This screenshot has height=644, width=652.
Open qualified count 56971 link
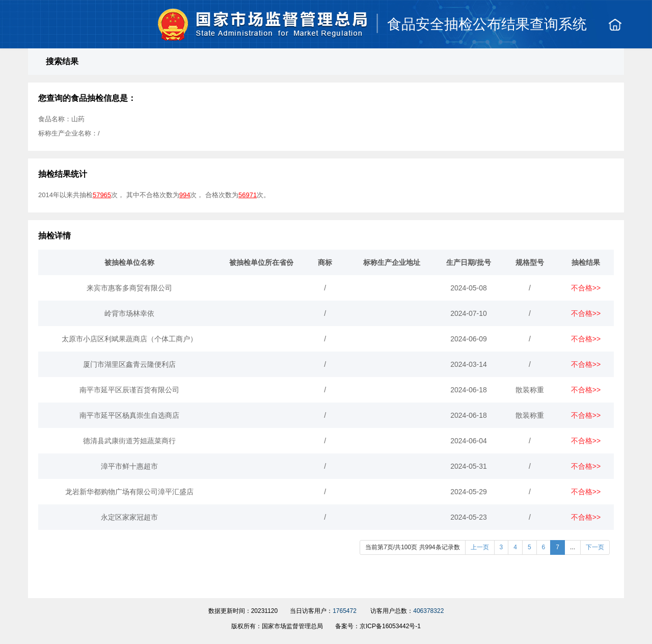pos(248,195)
